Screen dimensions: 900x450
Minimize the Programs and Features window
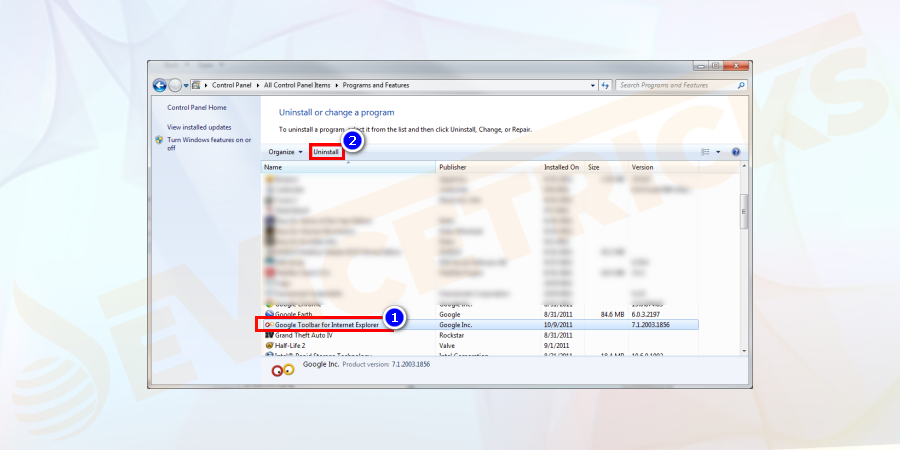[701, 65]
